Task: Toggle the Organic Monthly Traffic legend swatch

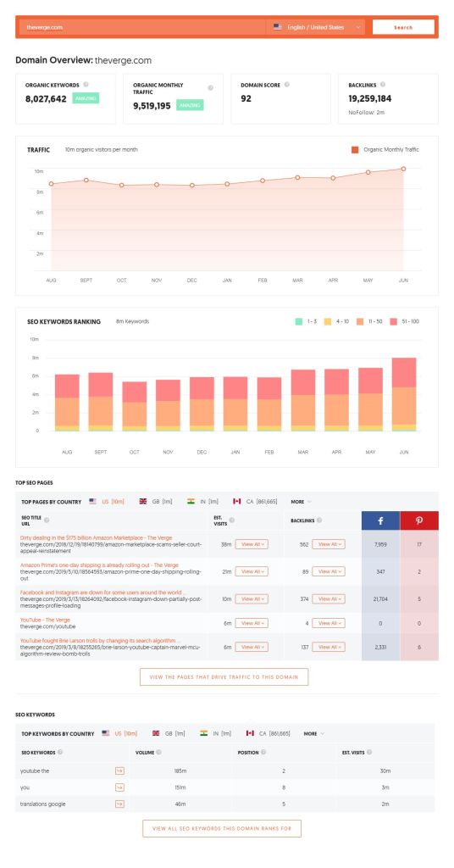Action: [x=355, y=149]
